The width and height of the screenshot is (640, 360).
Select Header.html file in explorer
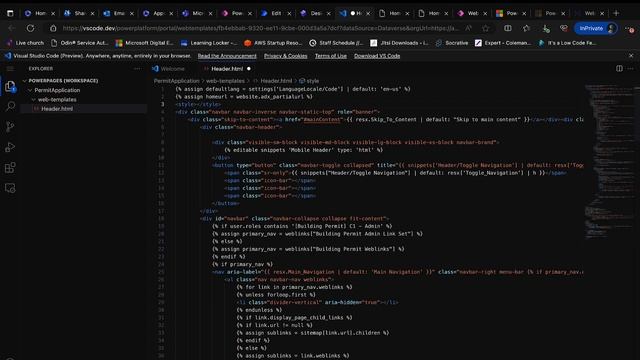pos(57,109)
